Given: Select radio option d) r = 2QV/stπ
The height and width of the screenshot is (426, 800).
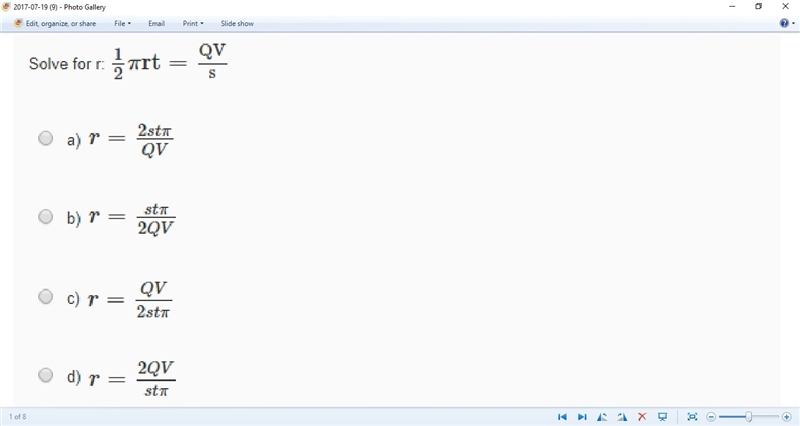Looking at the screenshot, I should coord(45,375).
